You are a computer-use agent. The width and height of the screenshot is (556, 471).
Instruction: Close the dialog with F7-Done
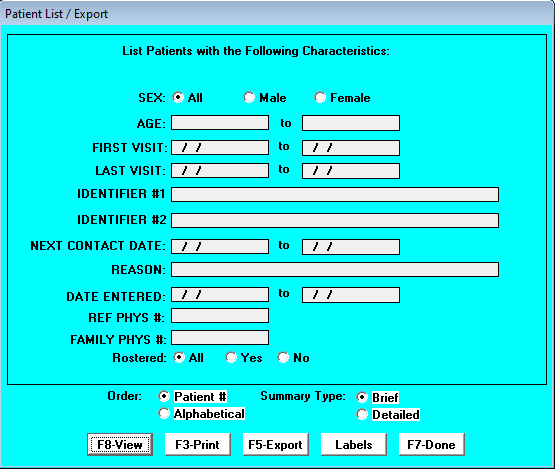[432, 444]
